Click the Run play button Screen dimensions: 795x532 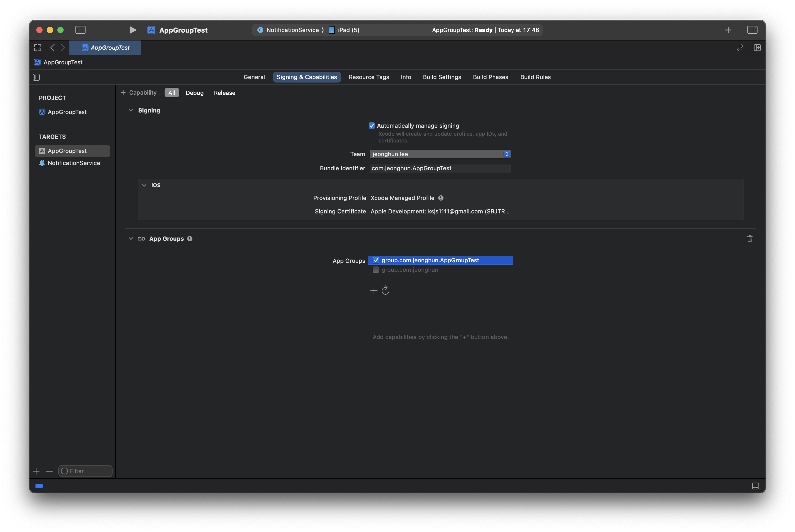point(133,30)
